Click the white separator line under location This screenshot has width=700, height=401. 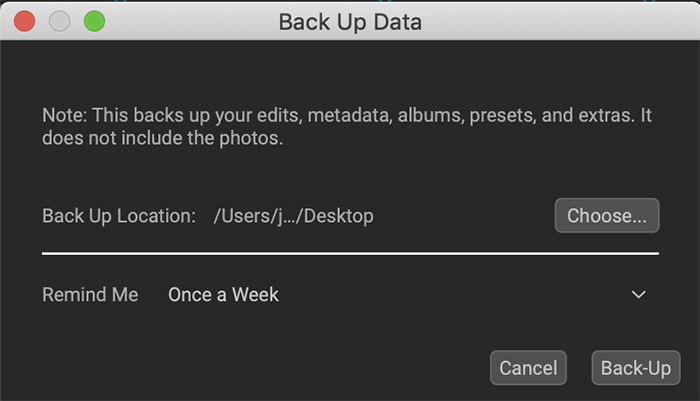350,253
